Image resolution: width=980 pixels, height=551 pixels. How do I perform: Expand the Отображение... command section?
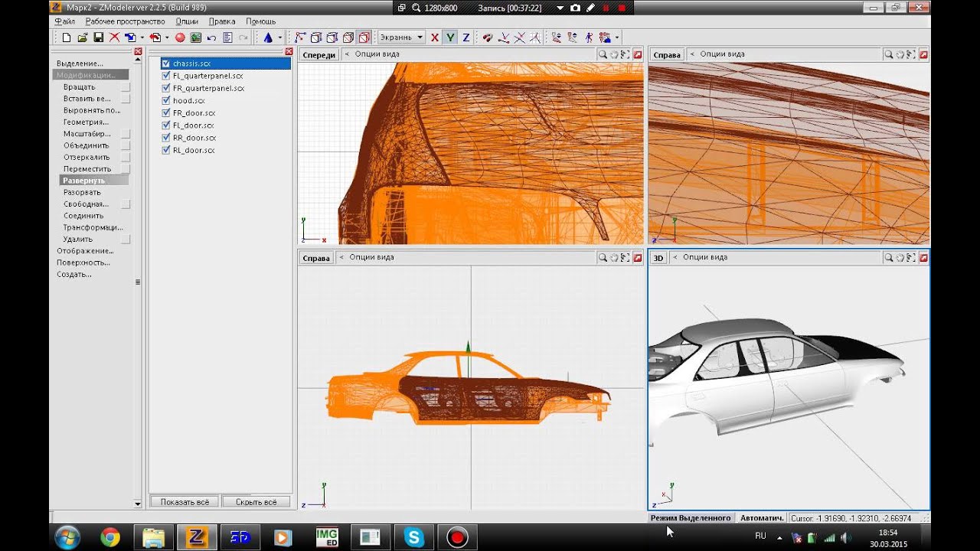coord(85,251)
